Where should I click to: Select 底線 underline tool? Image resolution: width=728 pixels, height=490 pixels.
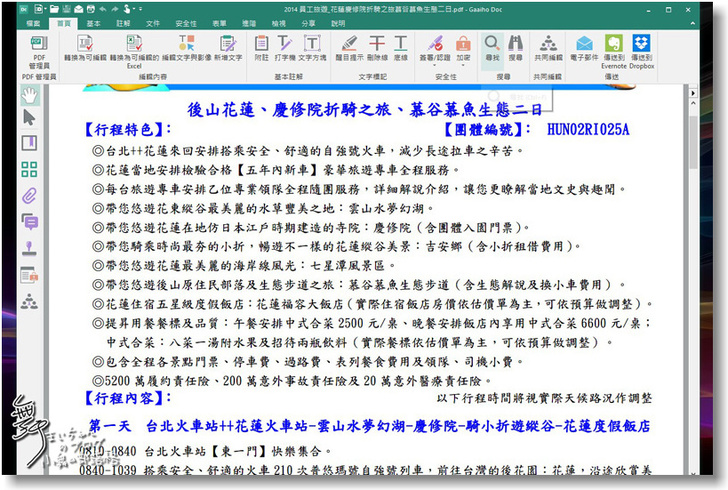(x=400, y=48)
